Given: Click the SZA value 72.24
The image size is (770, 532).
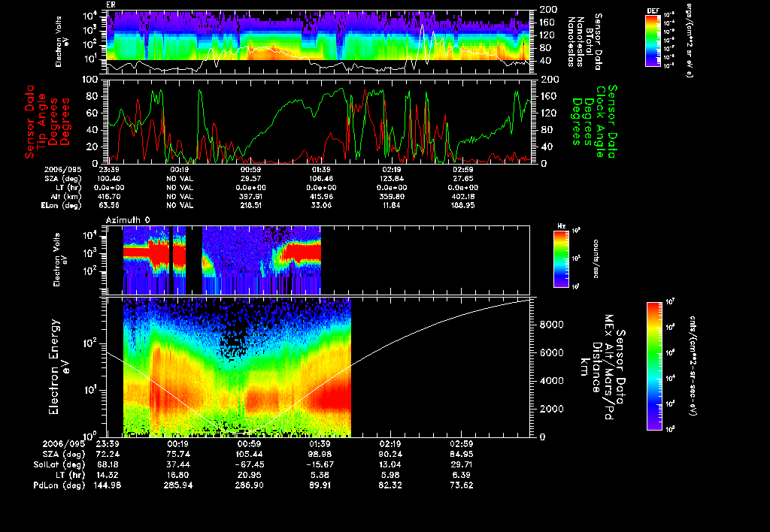Looking at the screenshot, I should [107, 455].
